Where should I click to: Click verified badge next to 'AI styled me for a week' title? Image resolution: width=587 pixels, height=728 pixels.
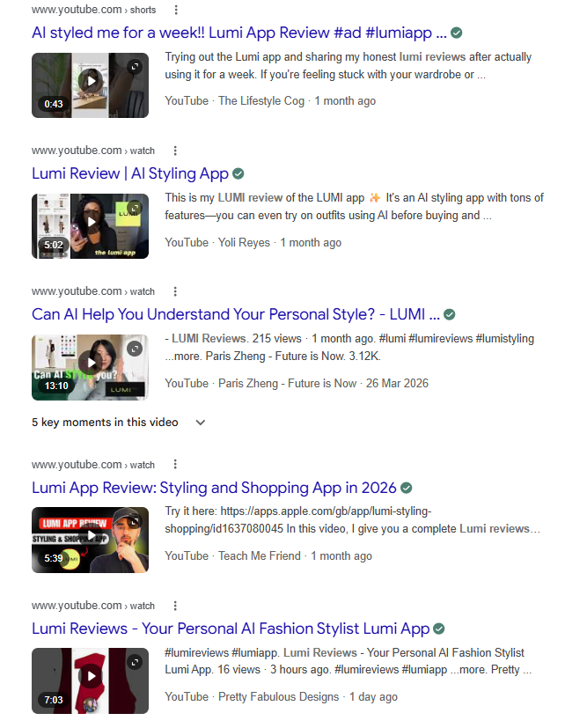pos(457,33)
